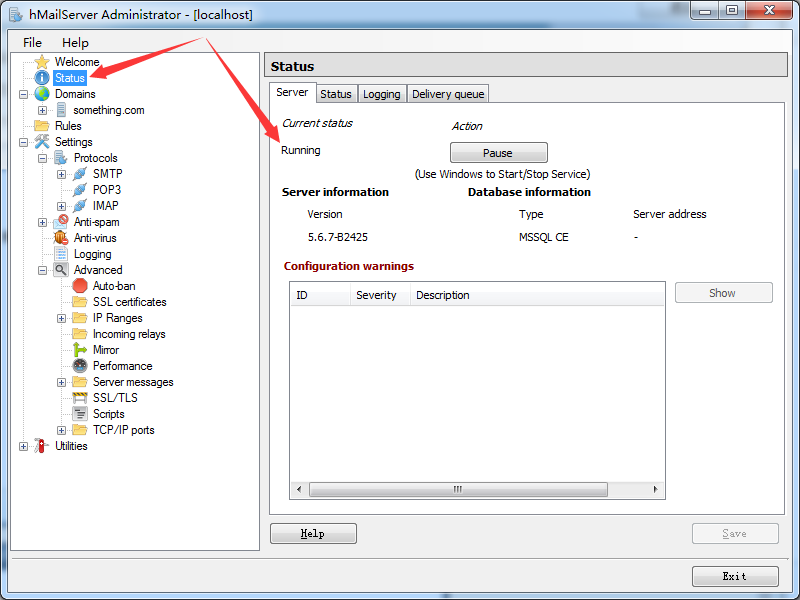800x600 pixels.
Task: Open the Logging tab
Action: point(381,94)
